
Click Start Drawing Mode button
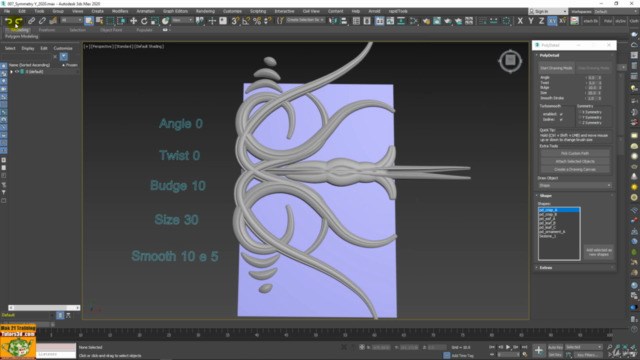(x=556, y=68)
